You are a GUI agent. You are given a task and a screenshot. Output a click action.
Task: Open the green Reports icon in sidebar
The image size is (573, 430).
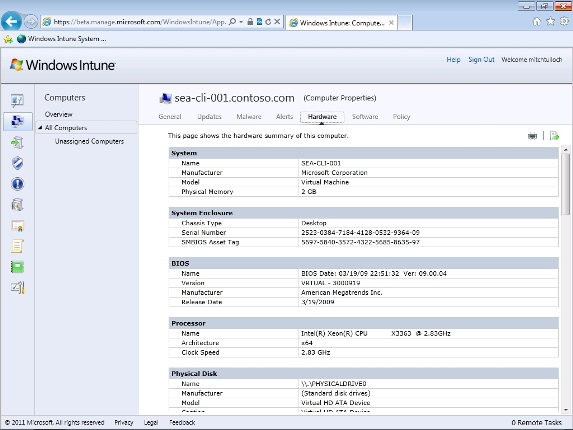click(17, 267)
